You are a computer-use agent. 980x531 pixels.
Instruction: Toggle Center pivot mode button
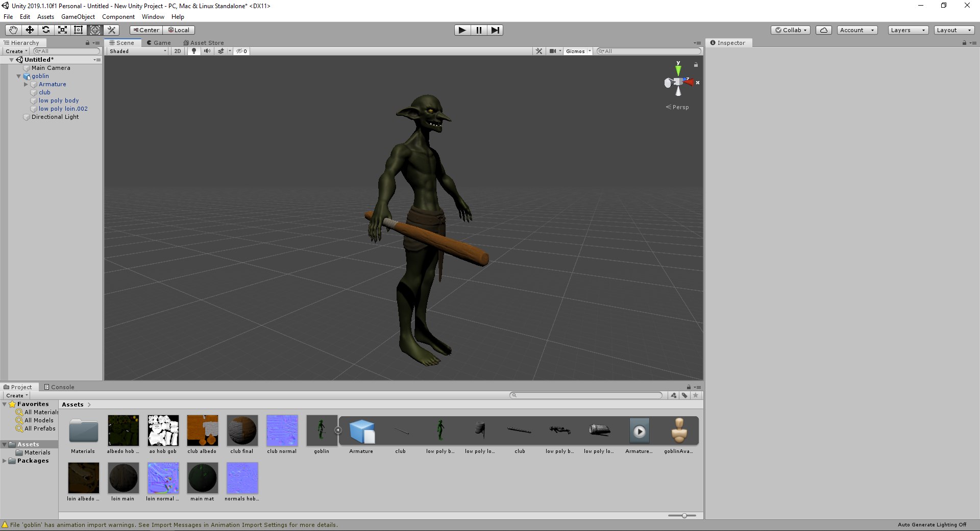(x=146, y=30)
